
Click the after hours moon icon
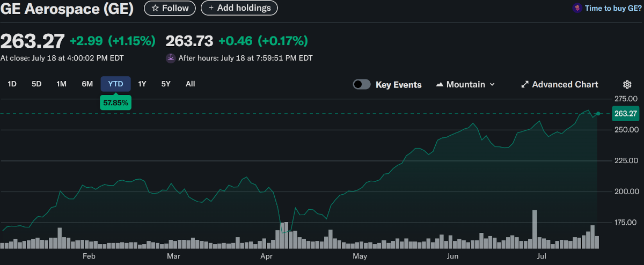tap(171, 58)
